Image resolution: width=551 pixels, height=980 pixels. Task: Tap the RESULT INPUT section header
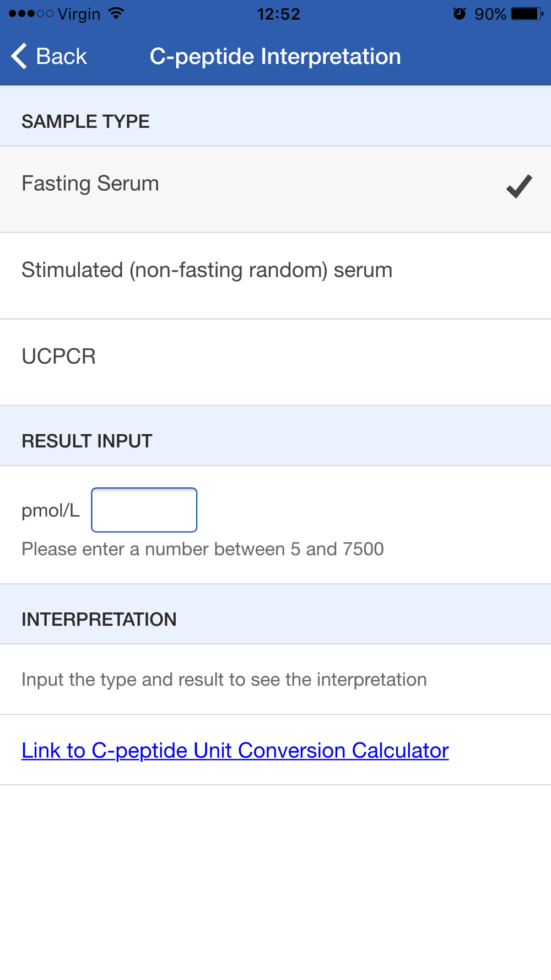tap(87, 441)
